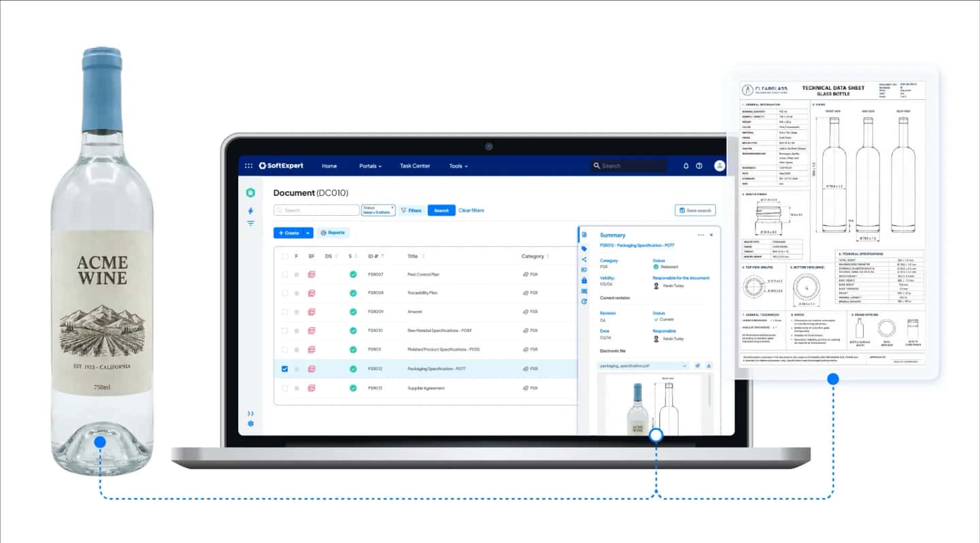Viewport: 980px width, 543px height.
Task: Click the share icon in Summary panel
Action: 584,259
